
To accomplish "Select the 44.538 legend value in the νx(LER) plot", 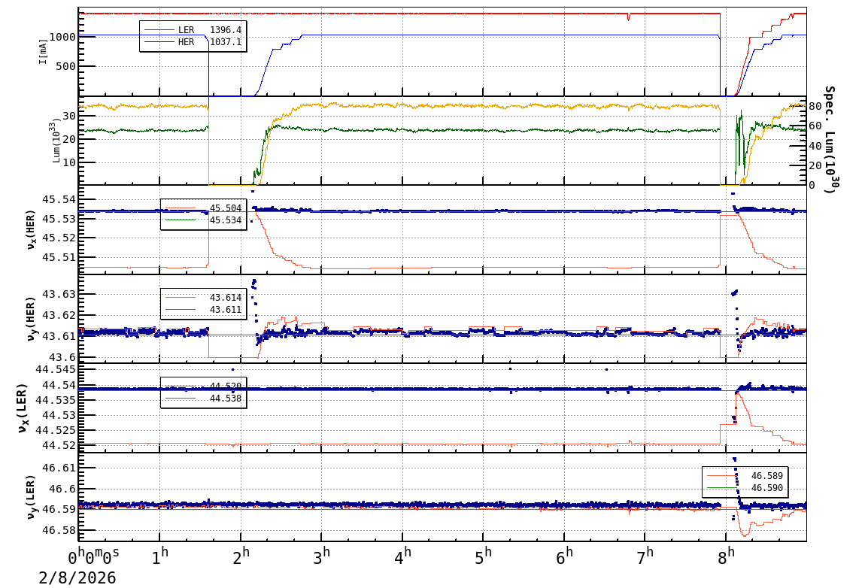I will click(x=226, y=399).
